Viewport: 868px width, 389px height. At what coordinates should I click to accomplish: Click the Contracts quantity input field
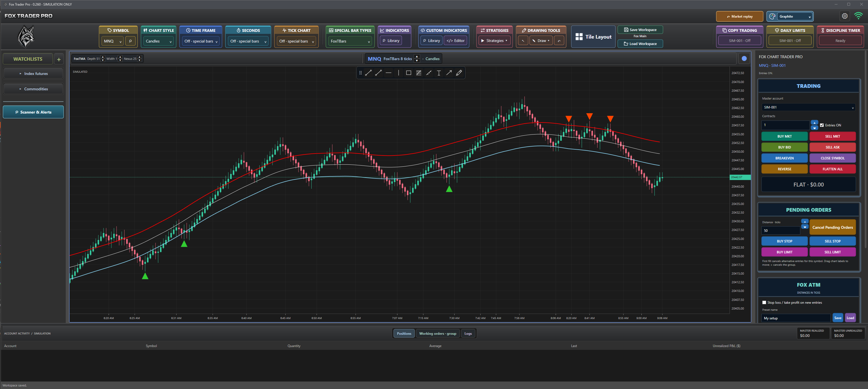pyautogui.click(x=785, y=125)
